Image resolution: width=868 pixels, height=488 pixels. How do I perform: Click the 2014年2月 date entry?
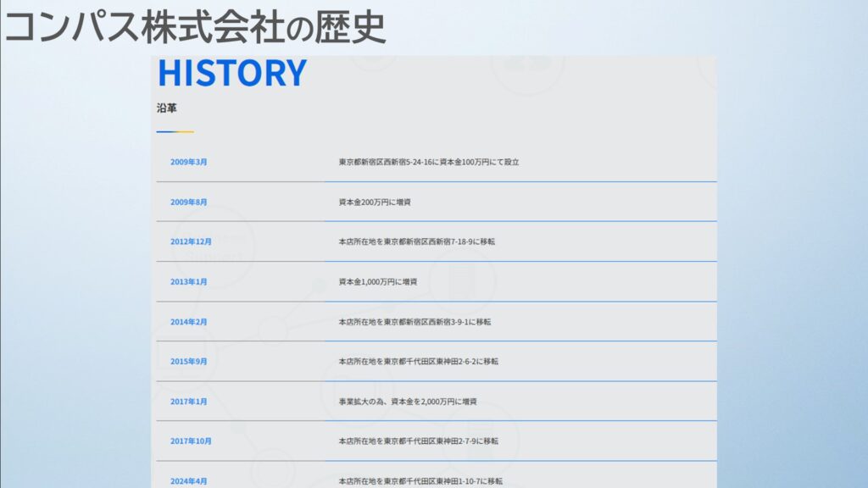188,322
